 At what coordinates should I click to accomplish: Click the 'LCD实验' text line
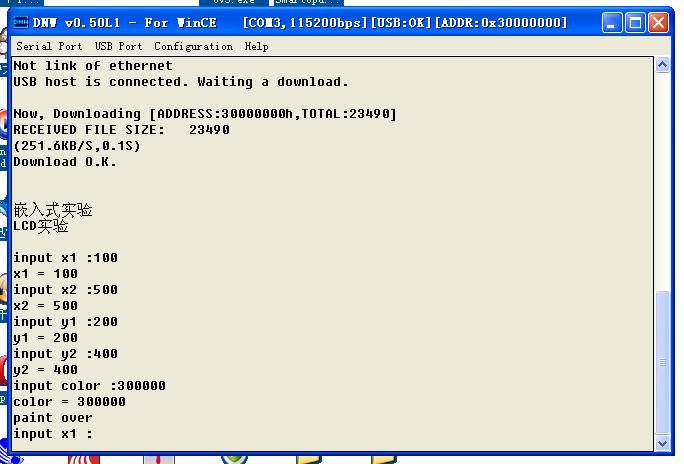[41, 226]
